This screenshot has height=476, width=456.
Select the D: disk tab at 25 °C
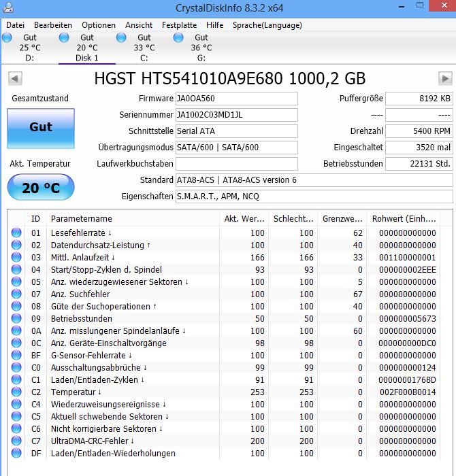click(x=30, y=48)
